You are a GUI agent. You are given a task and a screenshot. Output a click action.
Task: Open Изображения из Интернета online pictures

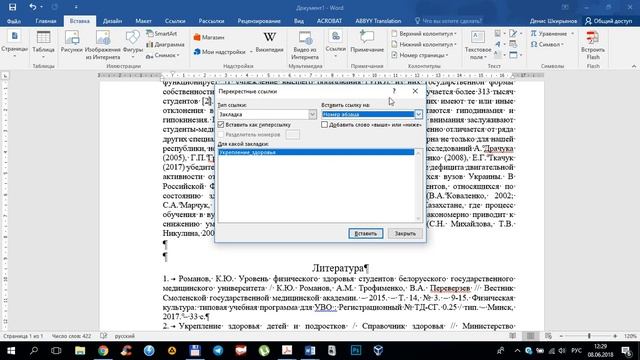coord(103,45)
